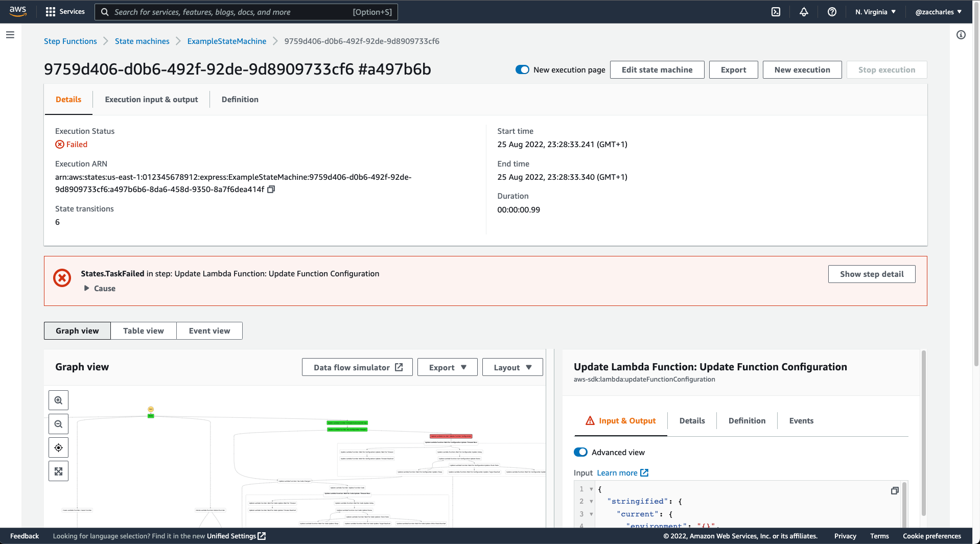Go to State machines breadcrumb

[x=142, y=41]
